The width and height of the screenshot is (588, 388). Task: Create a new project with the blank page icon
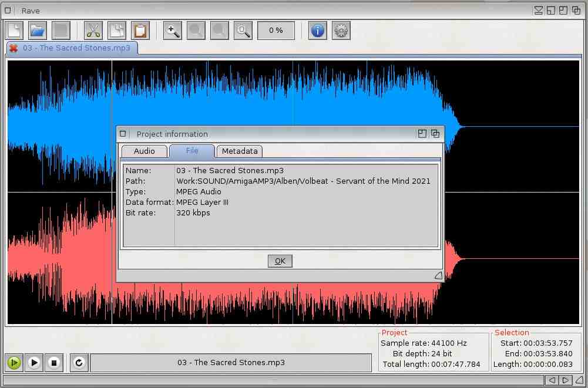point(14,31)
